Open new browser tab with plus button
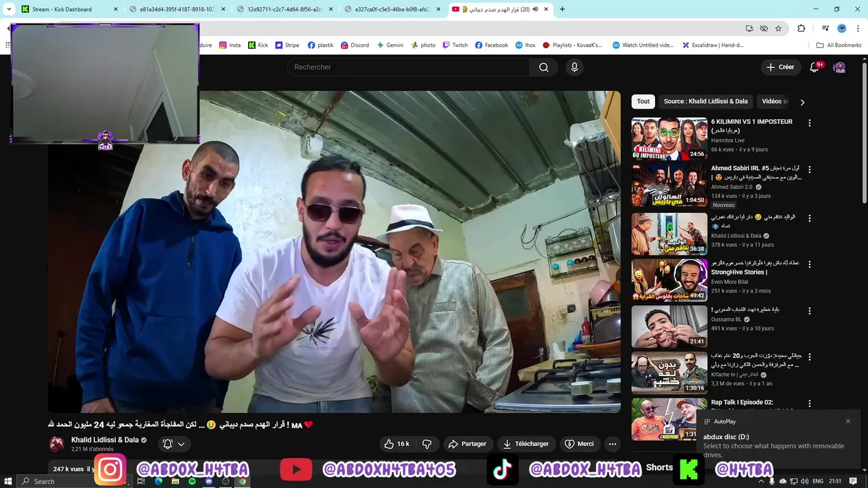 (x=562, y=9)
